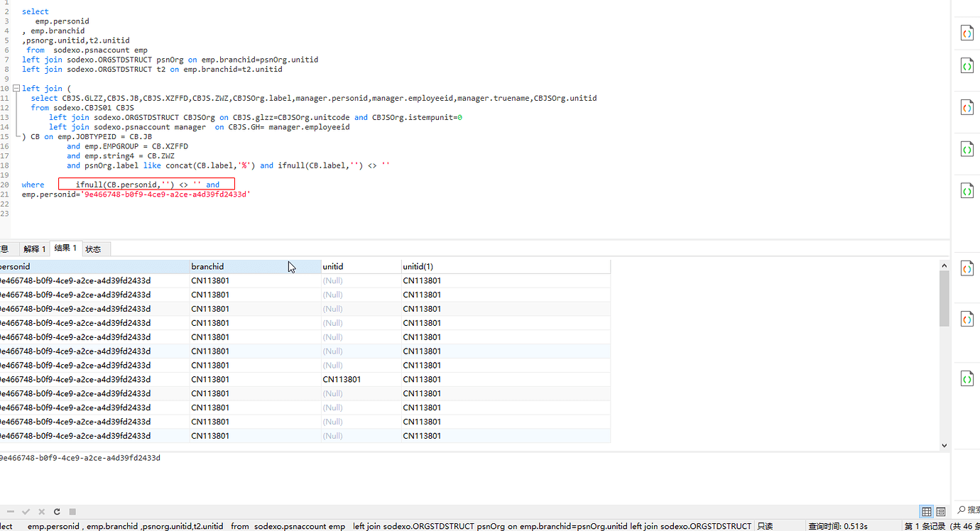The height and width of the screenshot is (531, 980).
Task: Click the personid column header
Action: coord(94,266)
